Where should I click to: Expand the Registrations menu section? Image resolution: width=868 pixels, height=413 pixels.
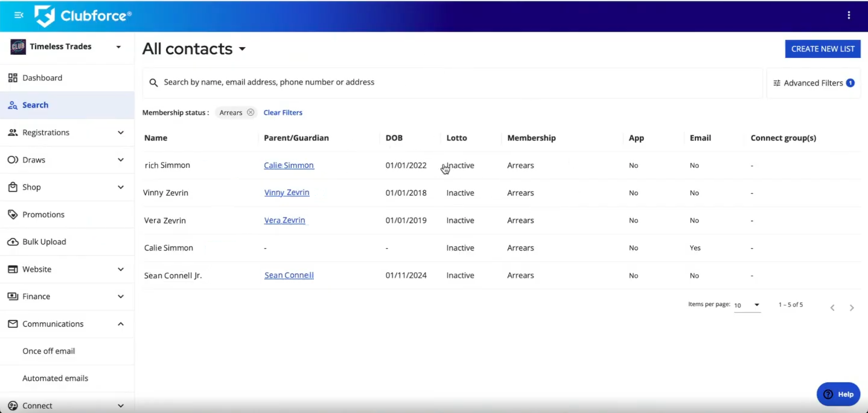(120, 133)
